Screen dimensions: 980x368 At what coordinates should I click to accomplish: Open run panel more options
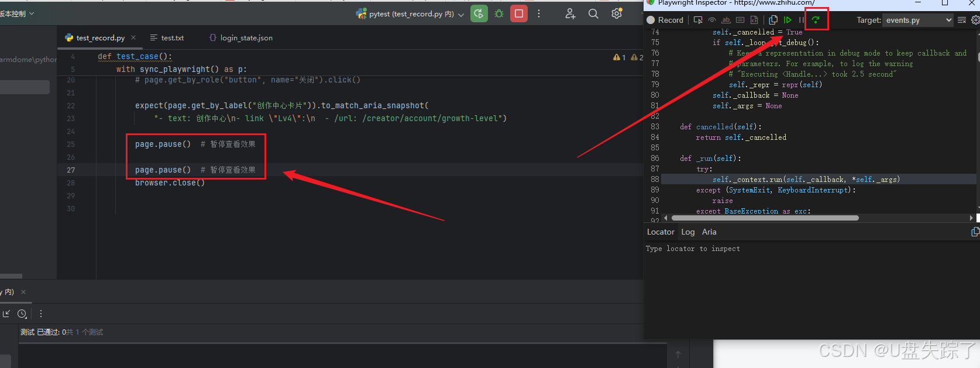[x=40, y=314]
